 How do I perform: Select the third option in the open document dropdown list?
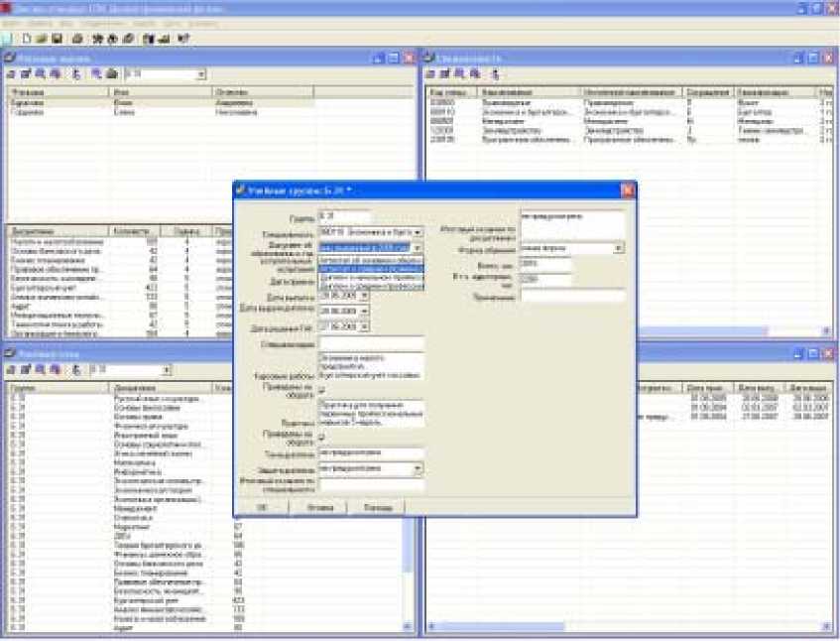point(371,278)
